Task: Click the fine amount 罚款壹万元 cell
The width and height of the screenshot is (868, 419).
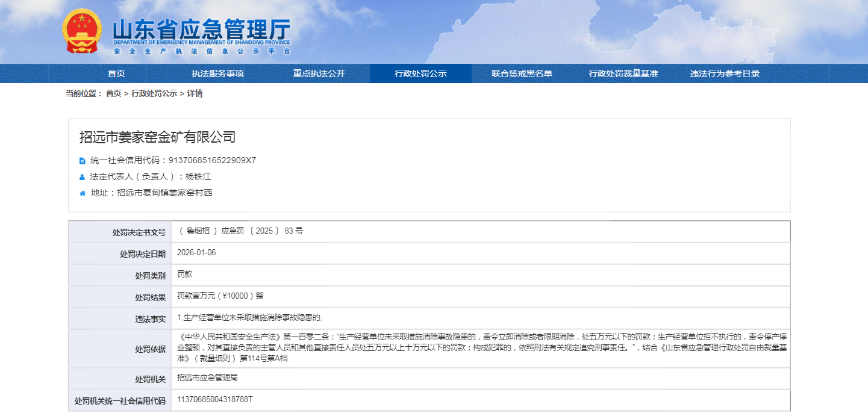Action: pyautogui.click(x=220, y=296)
